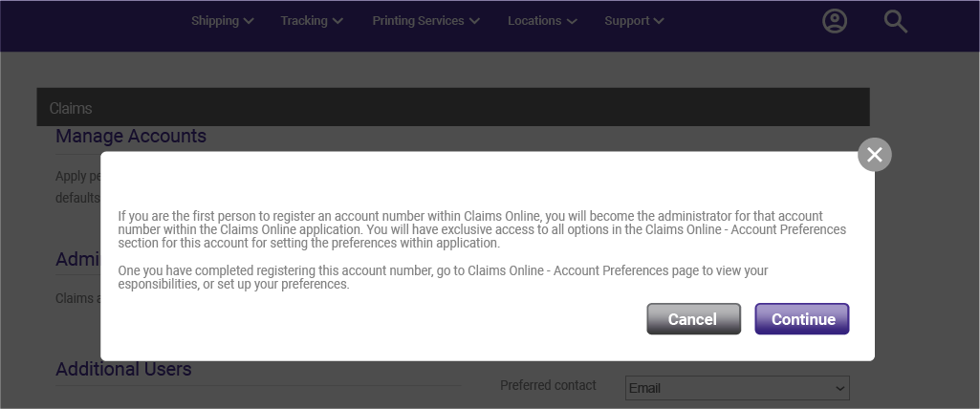Click the Additional Users heading
This screenshot has width=980, height=409.
coord(123,369)
